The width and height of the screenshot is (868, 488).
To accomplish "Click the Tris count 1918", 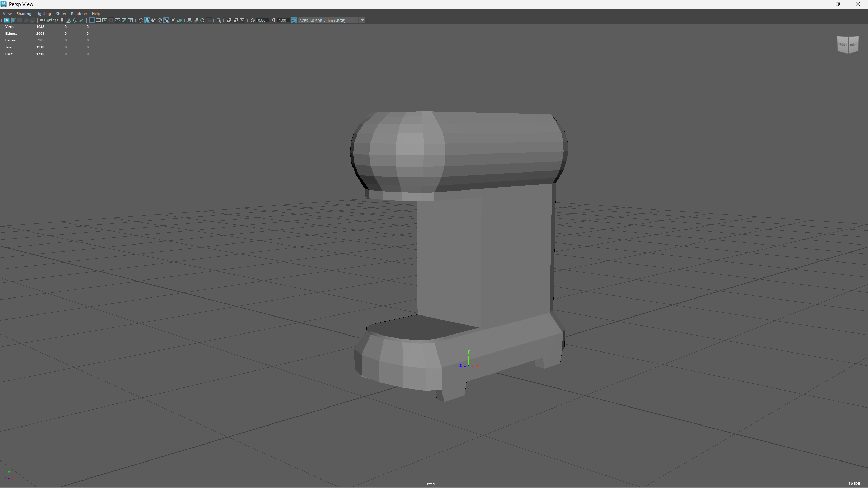I will click(x=40, y=47).
